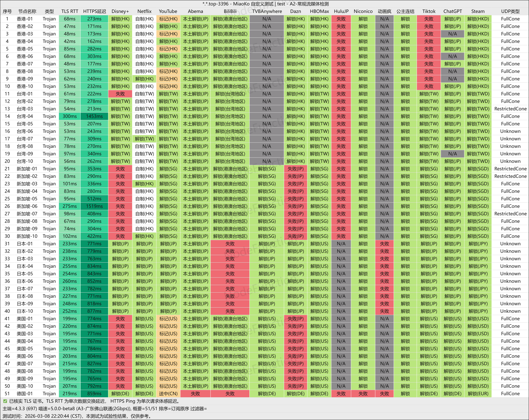Click the Disney+ column header
The width and height of the screenshot is (529, 420).
pos(120,11)
